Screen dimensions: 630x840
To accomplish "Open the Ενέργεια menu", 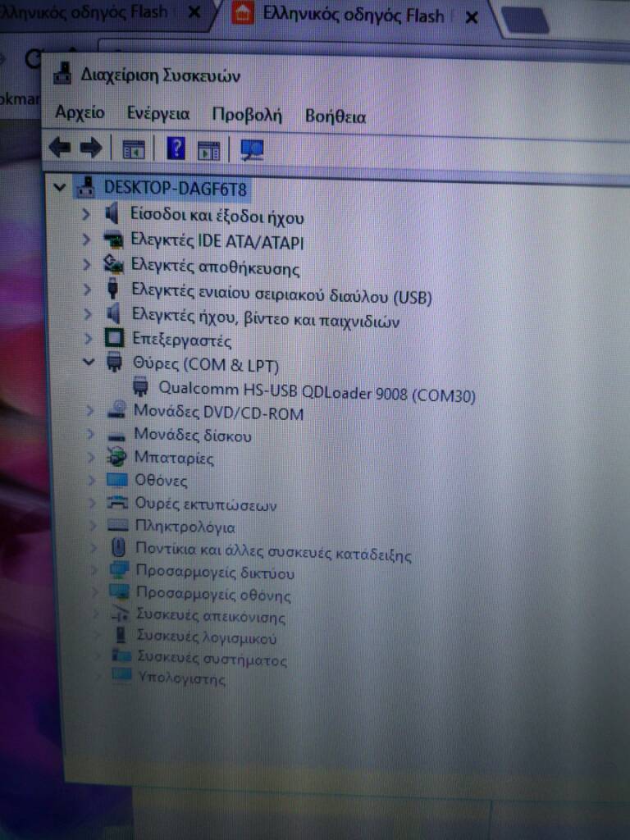I will coord(158,113).
